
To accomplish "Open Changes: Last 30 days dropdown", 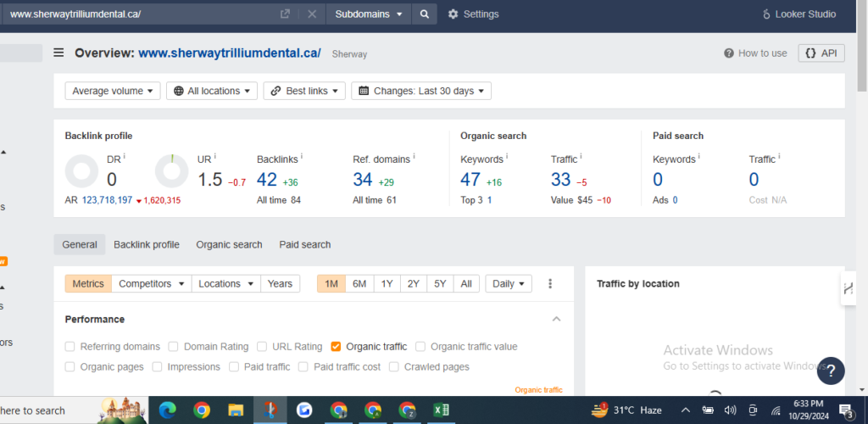I will (x=421, y=91).
